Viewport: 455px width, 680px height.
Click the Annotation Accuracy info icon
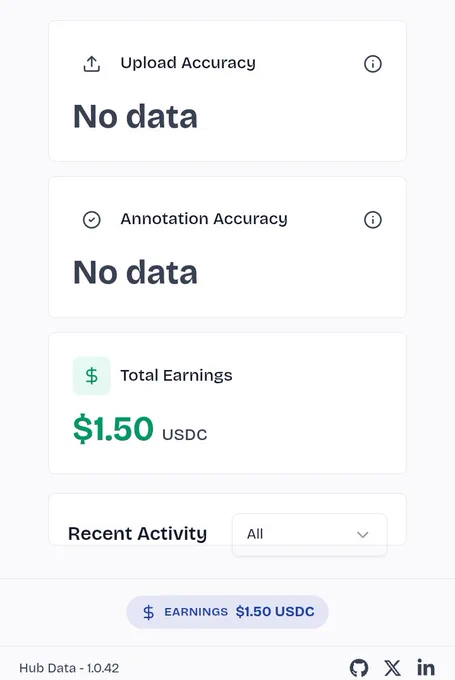pos(373,220)
